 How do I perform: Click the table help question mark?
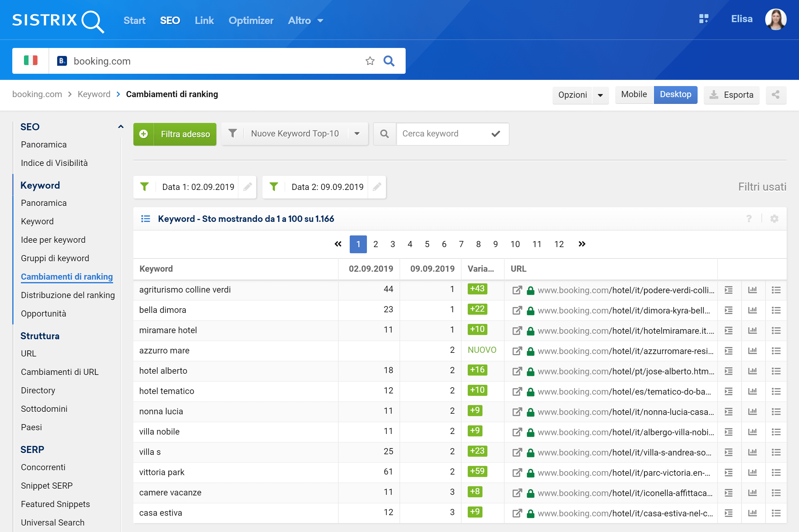[x=749, y=219]
